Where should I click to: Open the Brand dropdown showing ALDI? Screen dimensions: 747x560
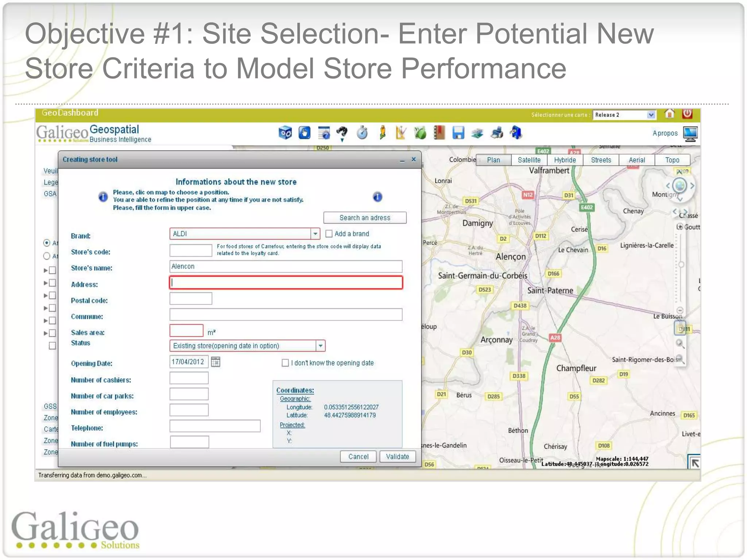pyautogui.click(x=315, y=234)
